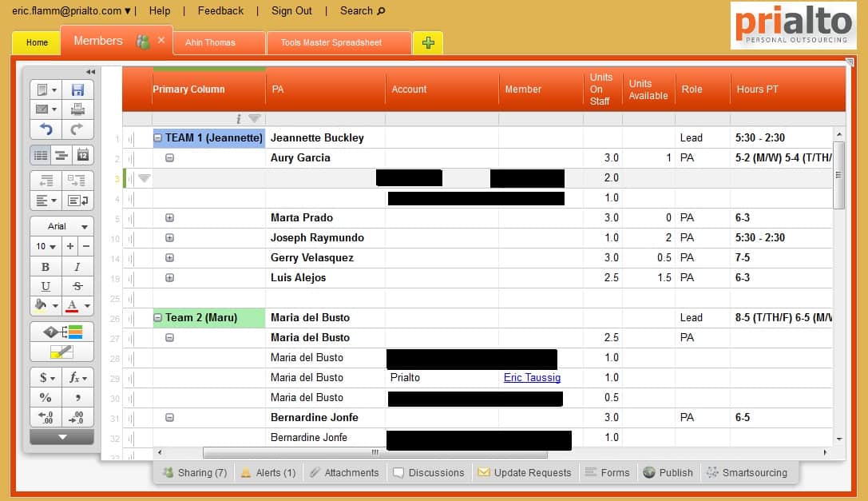This screenshot has width=868, height=501.
Task: Undo the last action
Action: [46, 129]
